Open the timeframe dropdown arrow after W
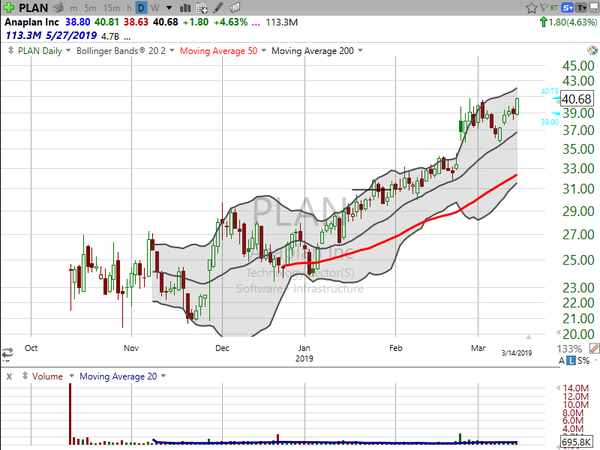Image resolution: width=600 pixels, height=450 pixels. (169, 8)
